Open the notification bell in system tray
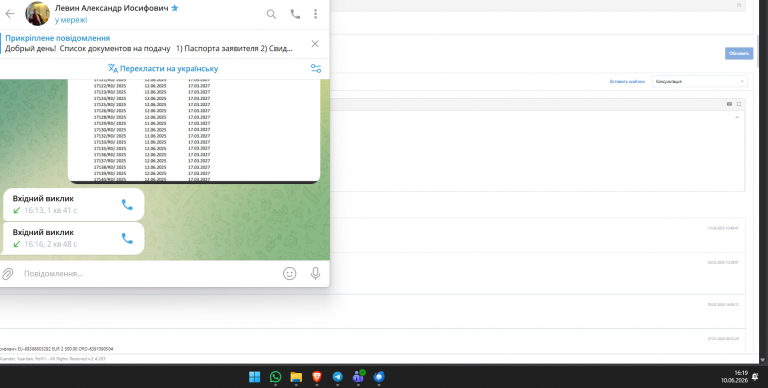This screenshot has width=768, height=388. click(x=755, y=376)
